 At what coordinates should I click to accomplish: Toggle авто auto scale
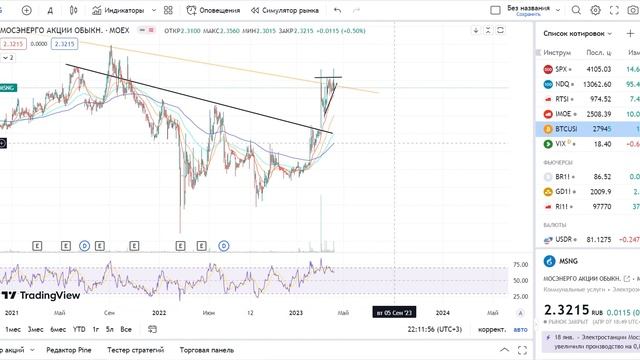(x=520, y=329)
